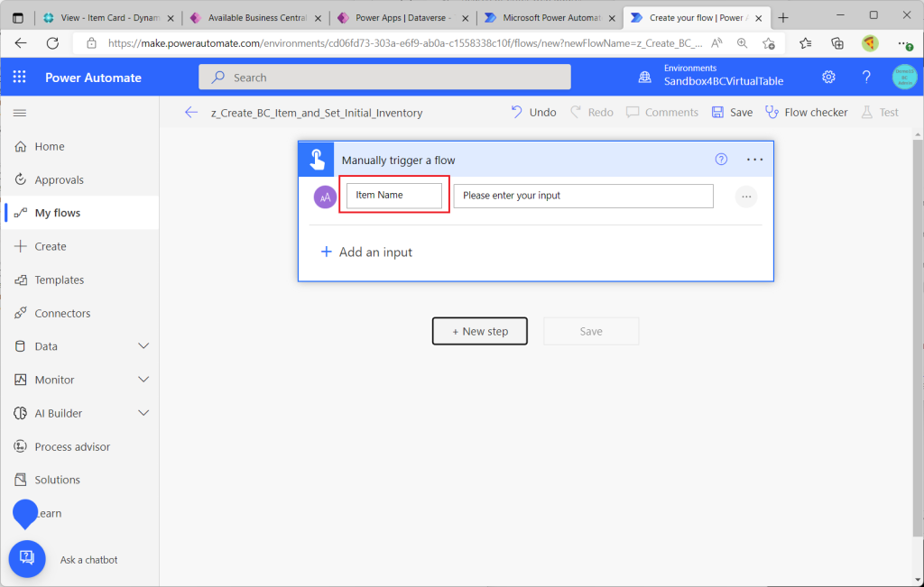
Task: Edit flow name z_Create_BC_Item_and_Set_Initial_Inventory
Action: click(x=317, y=113)
